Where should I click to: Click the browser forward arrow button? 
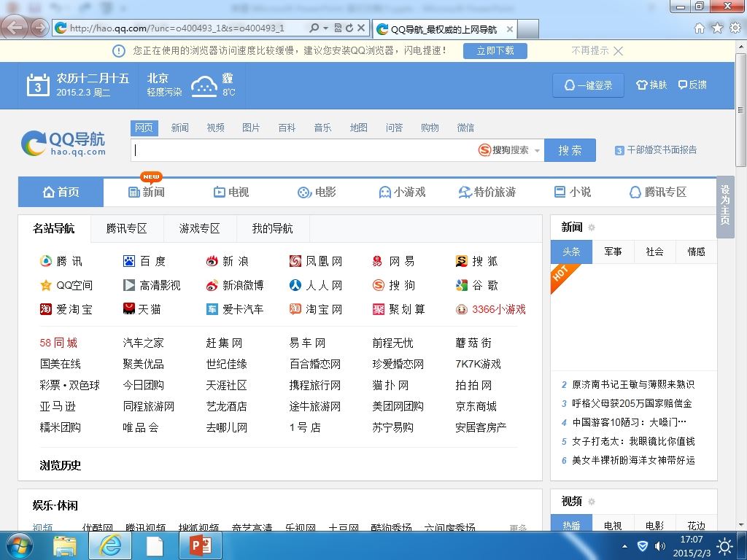[x=39, y=28]
